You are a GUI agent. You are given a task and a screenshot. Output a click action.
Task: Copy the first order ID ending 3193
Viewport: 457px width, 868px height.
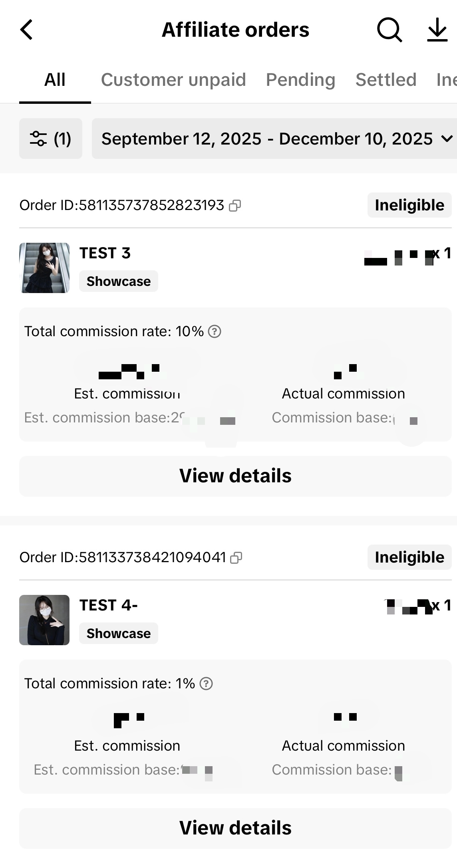tap(235, 206)
